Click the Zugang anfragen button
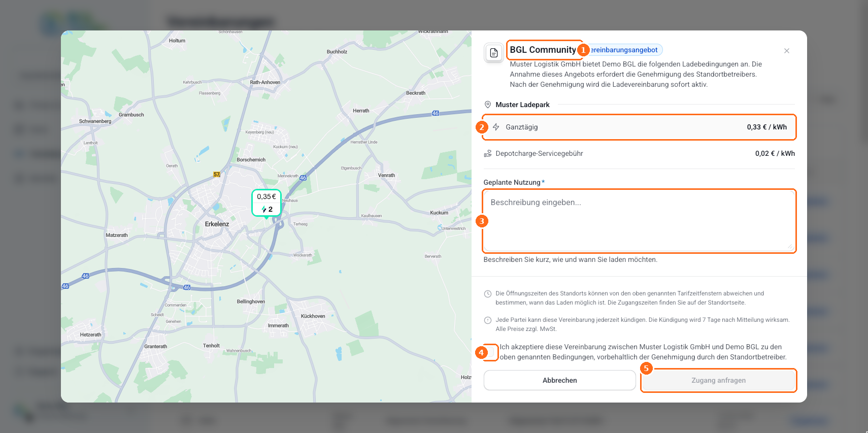 [x=719, y=380]
